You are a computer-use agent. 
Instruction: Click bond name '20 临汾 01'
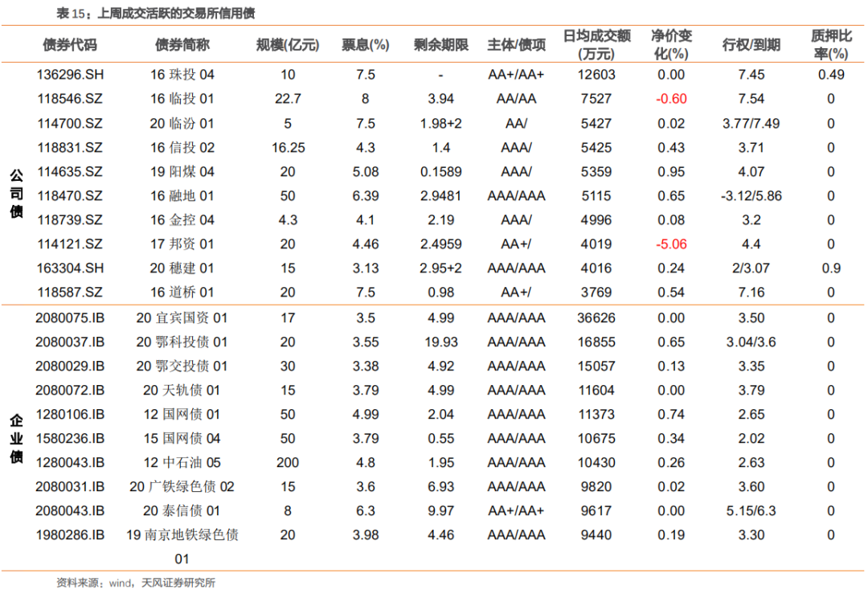coord(182,124)
